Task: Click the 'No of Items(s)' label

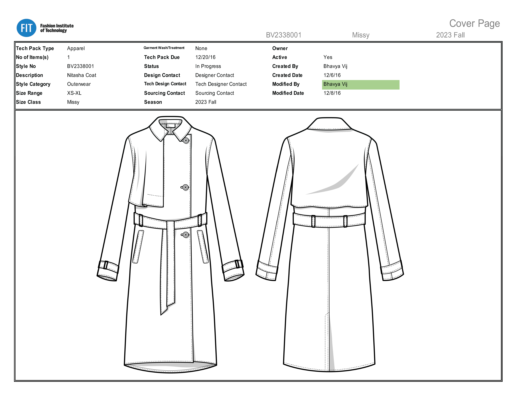Action: (32, 57)
